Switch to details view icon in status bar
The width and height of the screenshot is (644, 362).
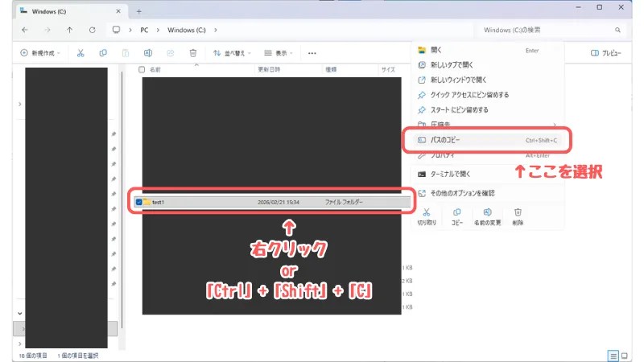613,356
